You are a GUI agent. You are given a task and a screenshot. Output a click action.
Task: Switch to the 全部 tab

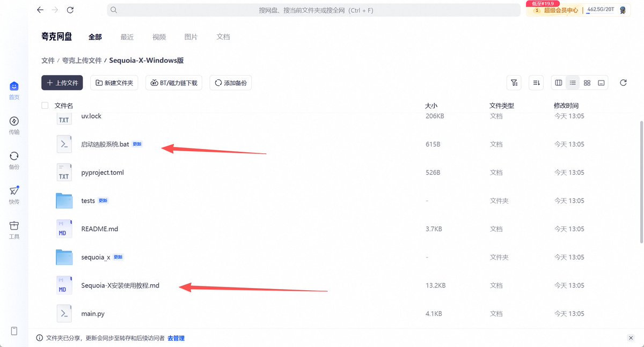tap(95, 37)
